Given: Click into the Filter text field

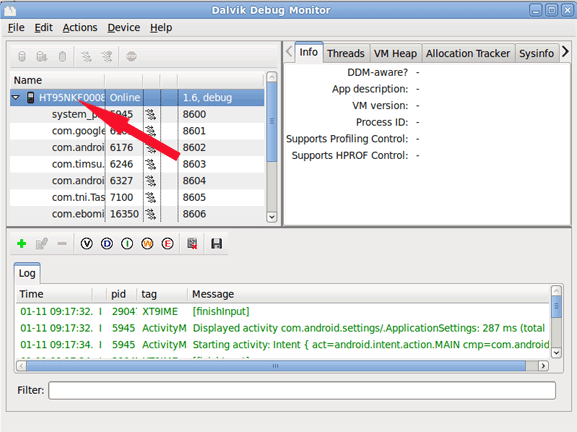Looking at the screenshot, I should [302, 390].
